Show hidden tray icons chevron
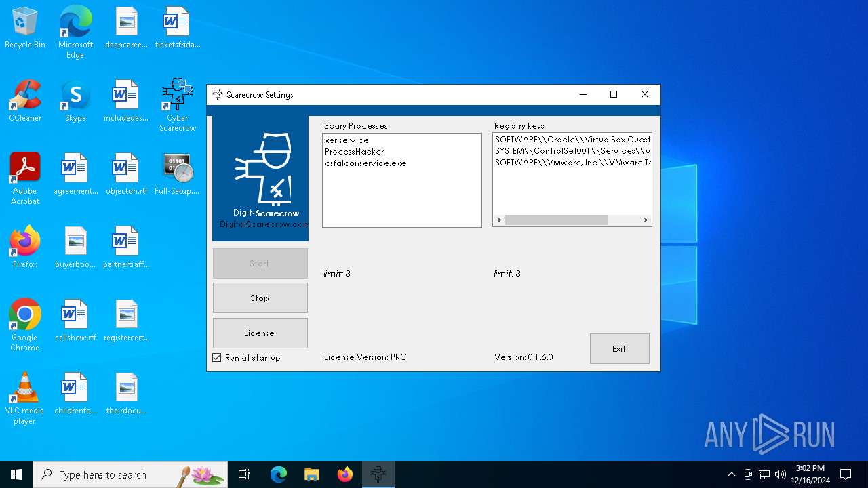This screenshot has width=868, height=488. click(x=731, y=474)
